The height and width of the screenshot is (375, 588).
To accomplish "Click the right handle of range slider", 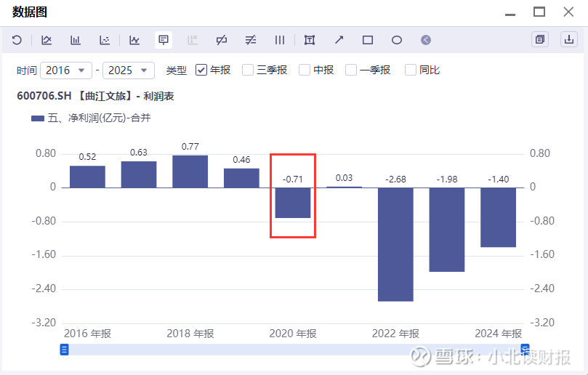I will (525, 350).
